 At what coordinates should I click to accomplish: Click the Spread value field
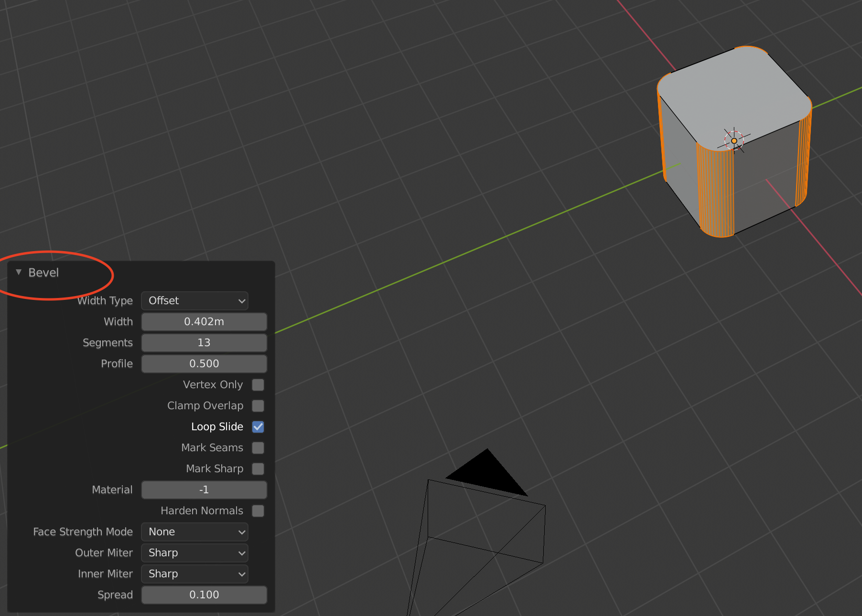pos(204,595)
